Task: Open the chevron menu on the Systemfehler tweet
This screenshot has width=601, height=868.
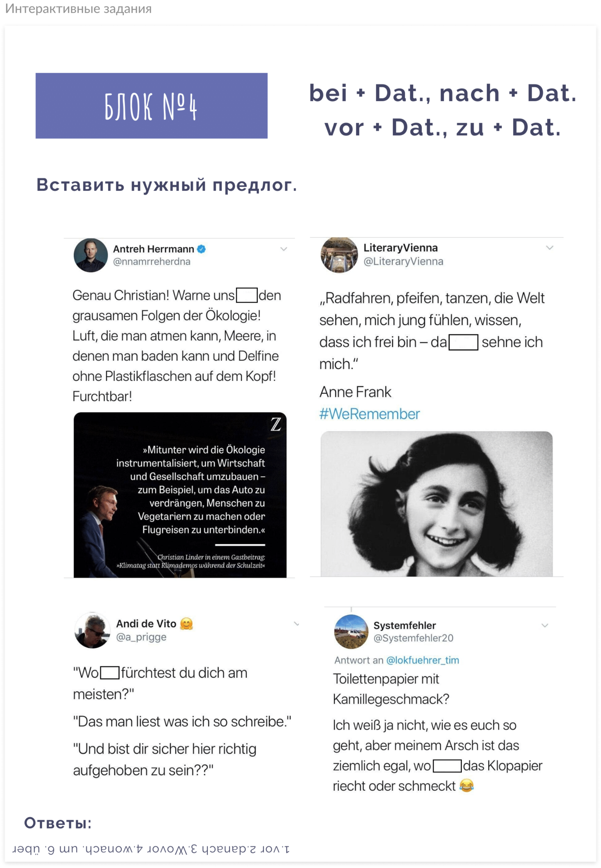Action: pyautogui.click(x=545, y=625)
